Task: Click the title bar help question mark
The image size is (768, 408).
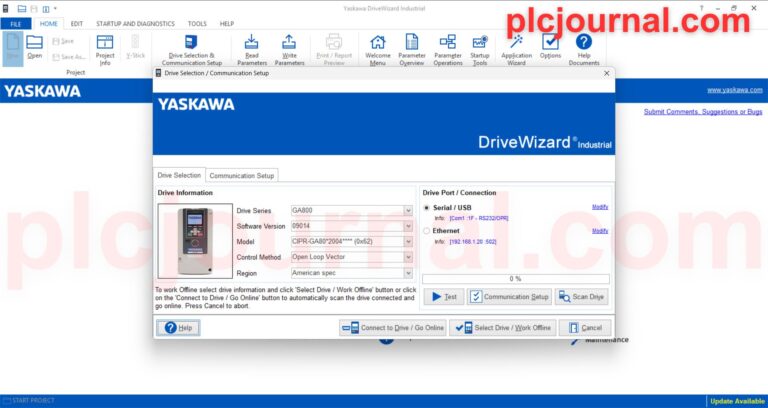Action: pyautogui.click(x=701, y=8)
